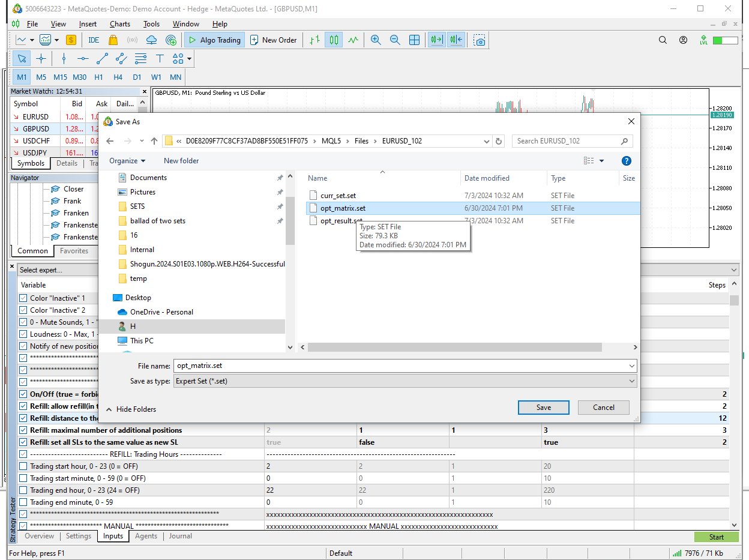The height and width of the screenshot is (560, 749).
Task: Click the green Start button
Action: (x=716, y=537)
